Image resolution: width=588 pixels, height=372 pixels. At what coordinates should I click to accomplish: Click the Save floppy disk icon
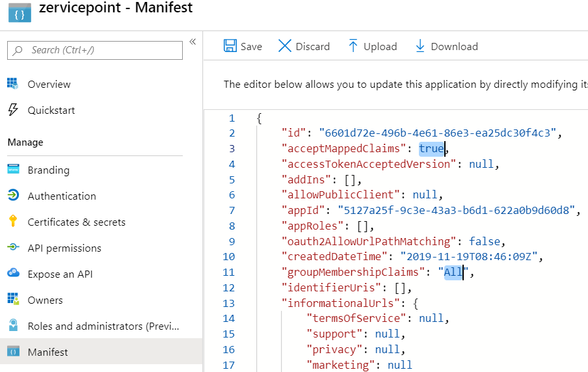coord(230,46)
